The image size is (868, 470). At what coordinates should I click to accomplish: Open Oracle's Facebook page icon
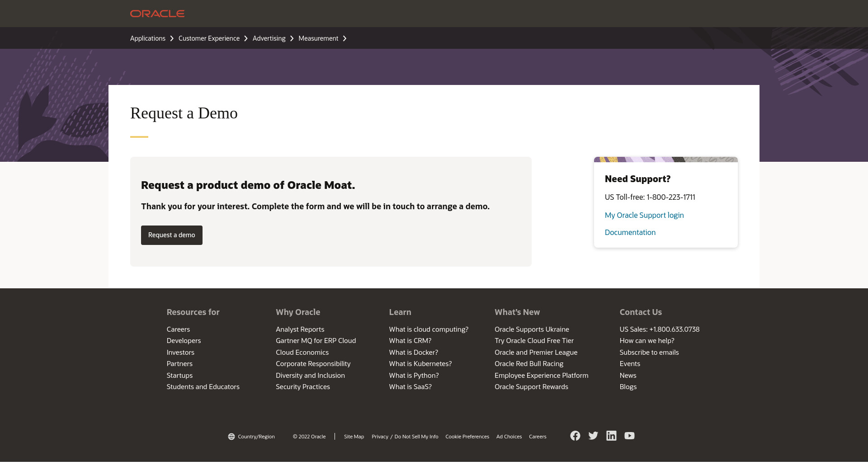coord(575,436)
